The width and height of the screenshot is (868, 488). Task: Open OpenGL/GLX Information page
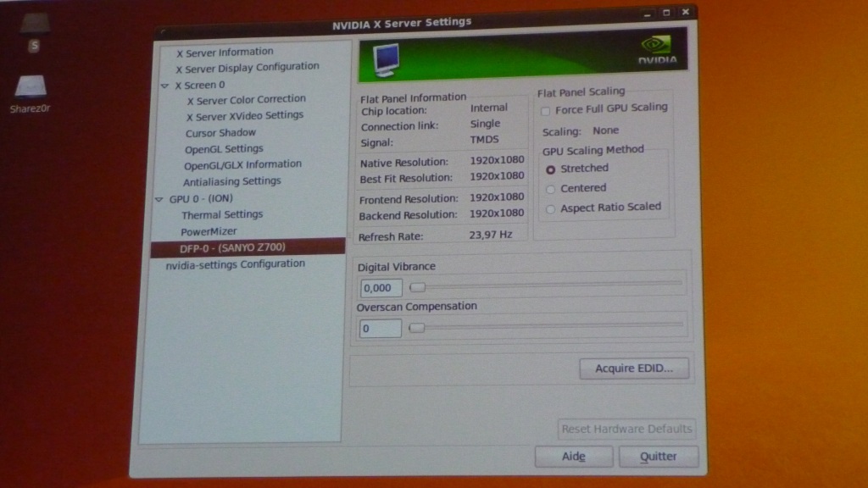tap(242, 164)
